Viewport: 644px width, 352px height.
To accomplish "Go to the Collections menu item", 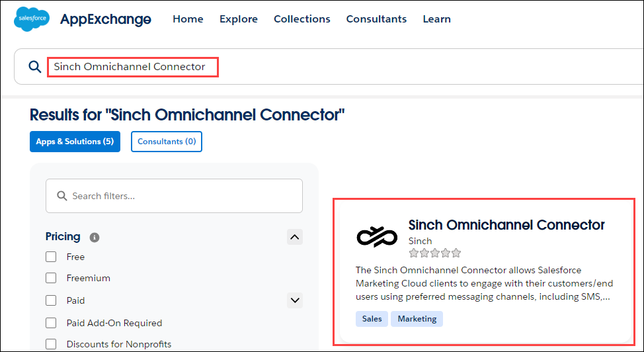I will tap(302, 19).
